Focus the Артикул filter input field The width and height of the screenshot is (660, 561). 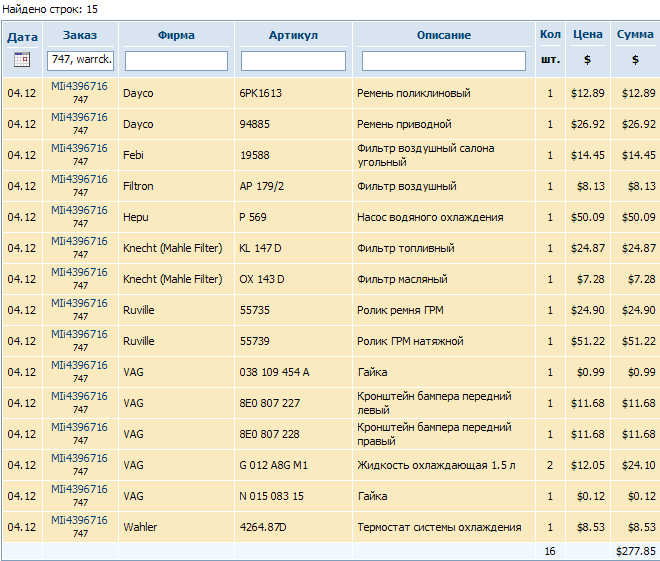pyautogui.click(x=293, y=61)
